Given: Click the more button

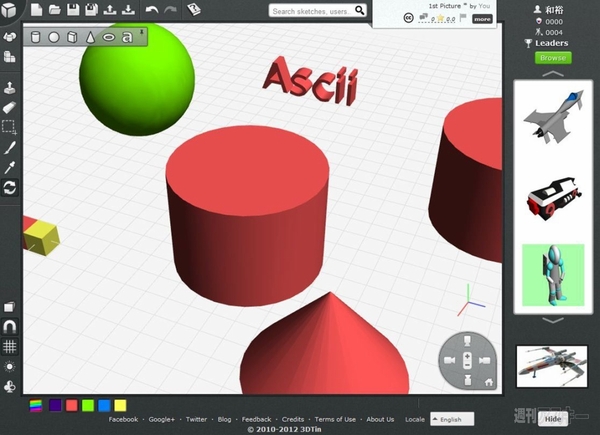Looking at the screenshot, I should point(482,19).
